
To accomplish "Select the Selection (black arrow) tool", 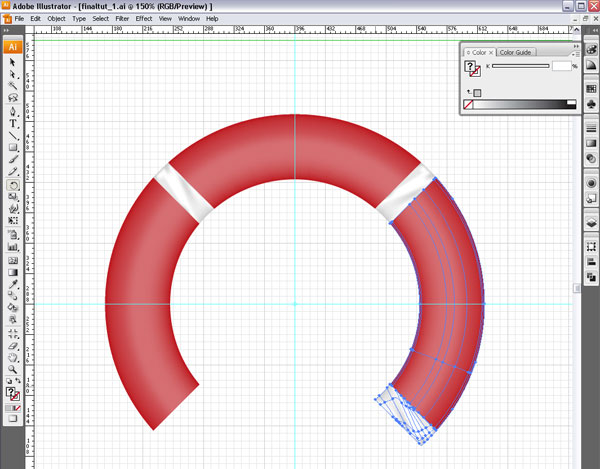I will (x=13, y=62).
